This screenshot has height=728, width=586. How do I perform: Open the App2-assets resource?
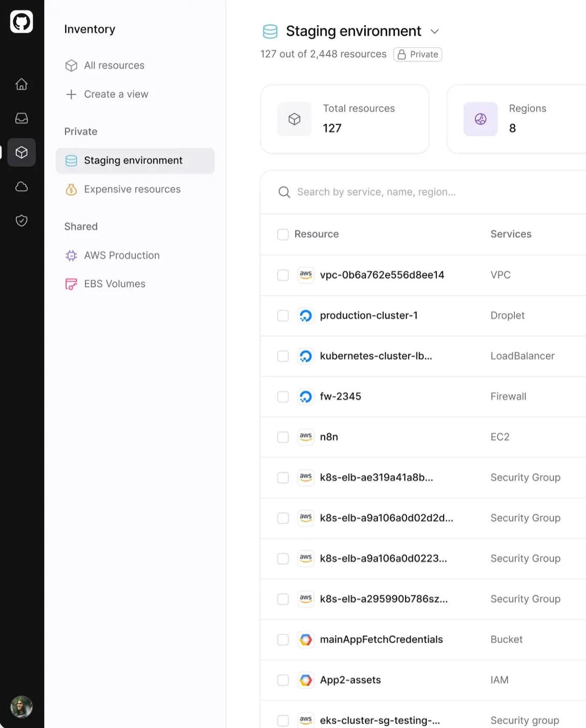click(x=350, y=680)
